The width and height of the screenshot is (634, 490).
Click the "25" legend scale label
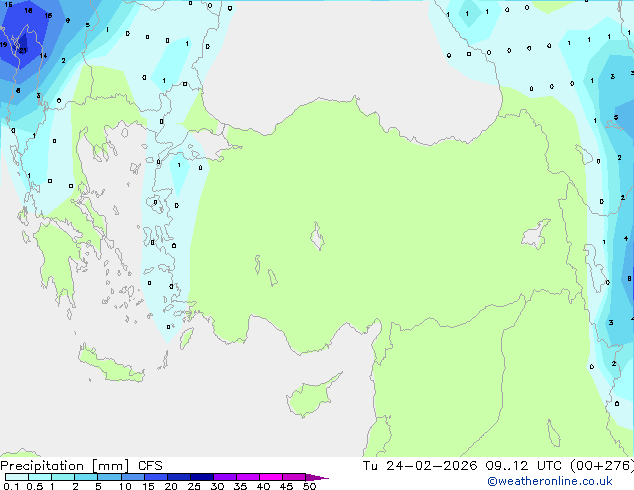[x=194, y=486]
